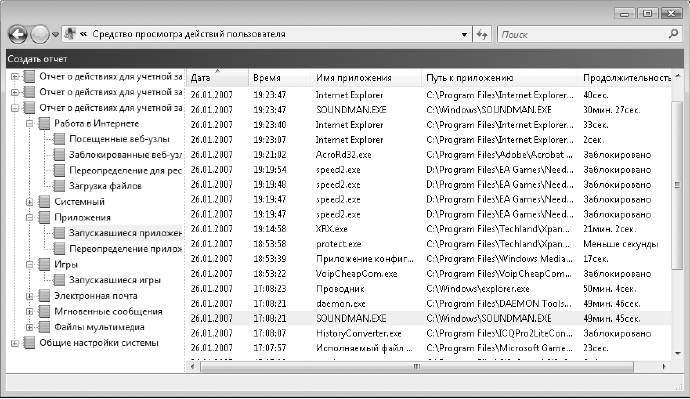
Task: Click inside the Поиск search field
Action: tap(583, 34)
